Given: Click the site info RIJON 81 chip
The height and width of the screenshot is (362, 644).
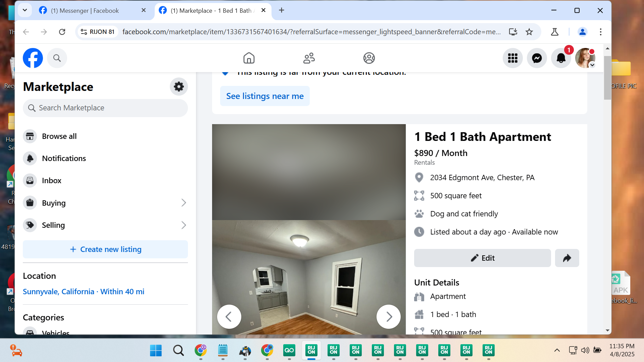Looking at the screenshot, I should (x=98, y=32).
